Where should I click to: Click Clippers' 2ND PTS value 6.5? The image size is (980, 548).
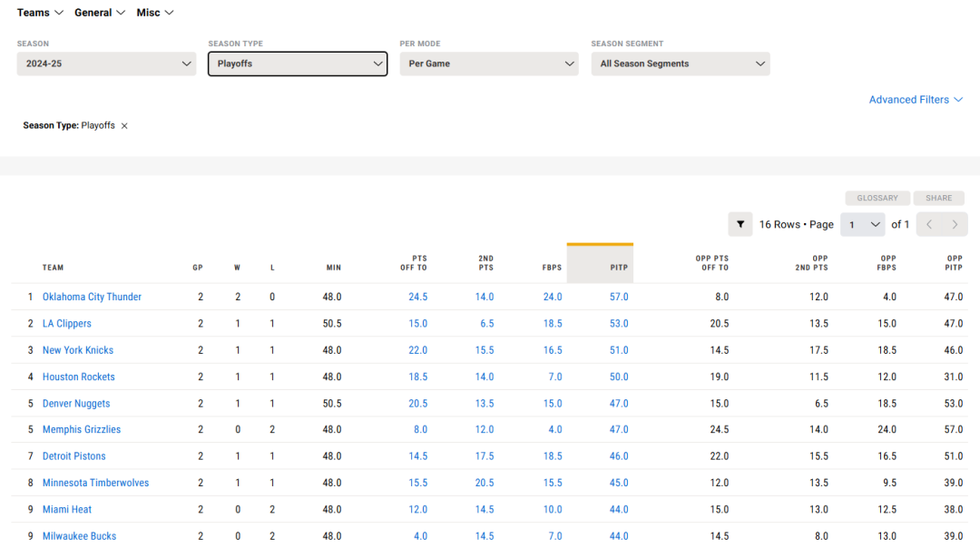[x=487, y=324]
